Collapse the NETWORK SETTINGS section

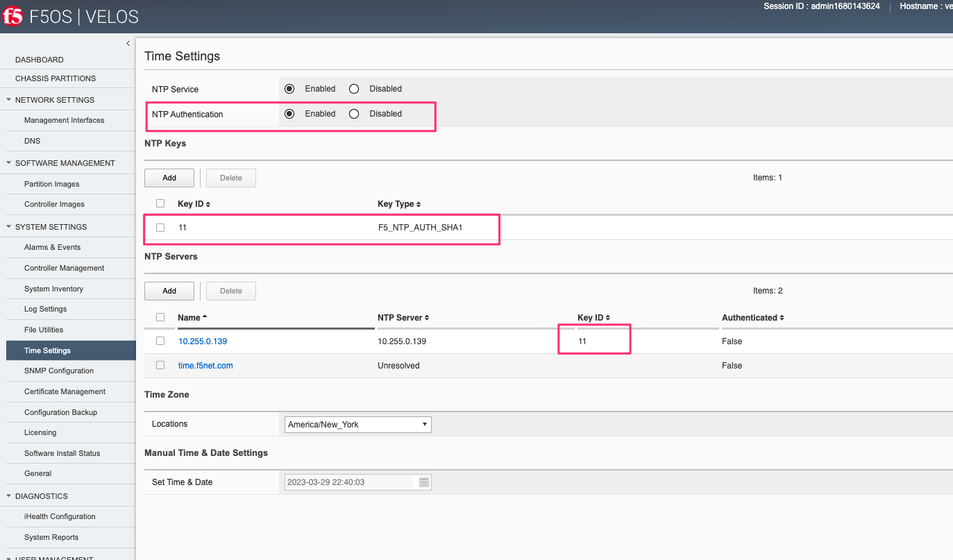point(9,100)
